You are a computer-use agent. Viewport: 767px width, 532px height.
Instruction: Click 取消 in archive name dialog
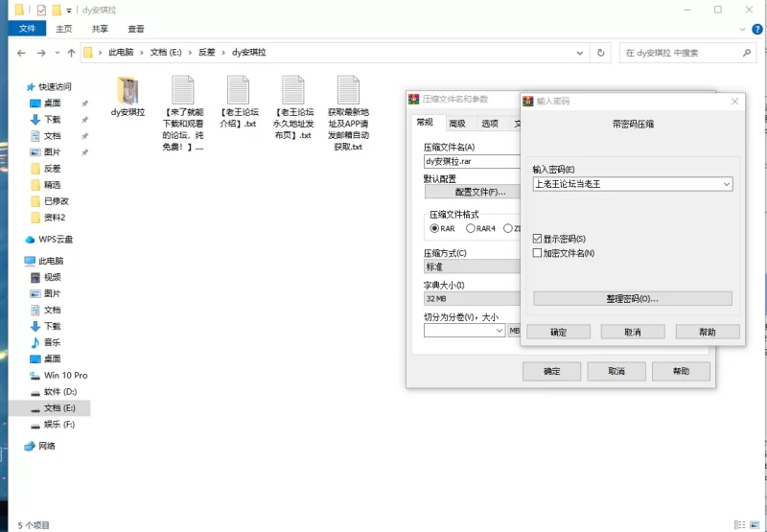[616, 372]
